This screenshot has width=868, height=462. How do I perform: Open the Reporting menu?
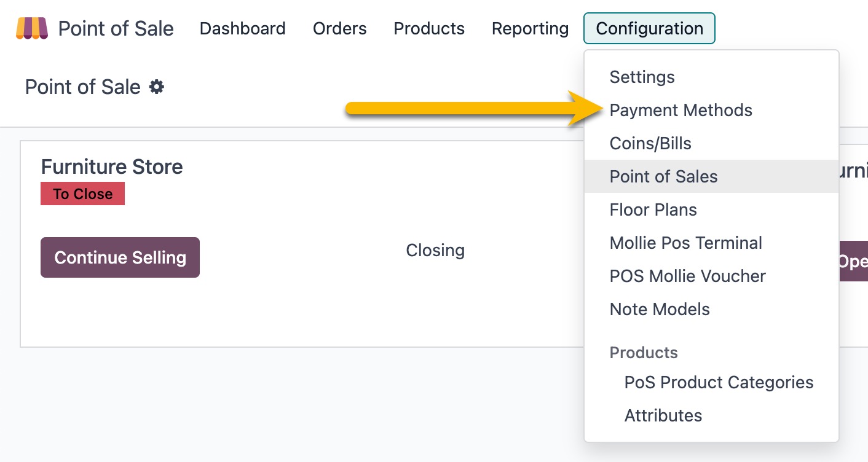pyautogui.click(x=530, y=28)
